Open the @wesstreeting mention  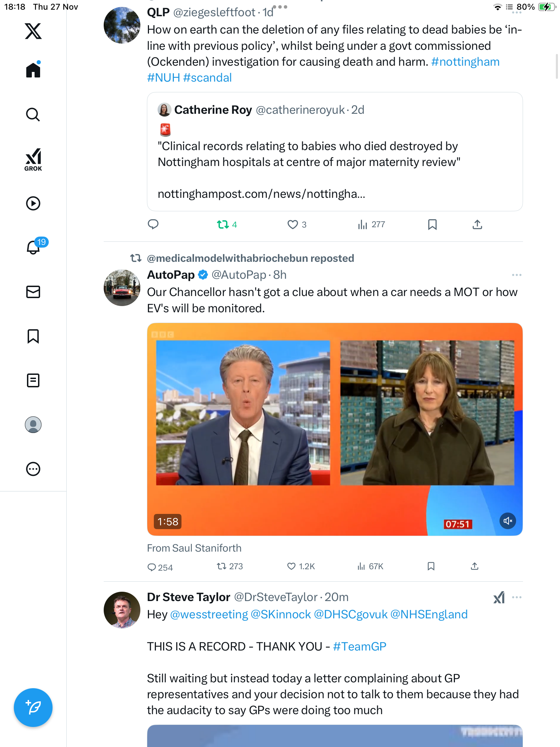pyautogui.click(x=209, y=615)
